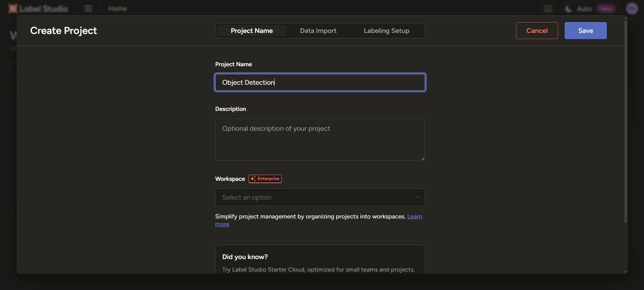Click the Save button
The image size is (644, 290).
586,31
